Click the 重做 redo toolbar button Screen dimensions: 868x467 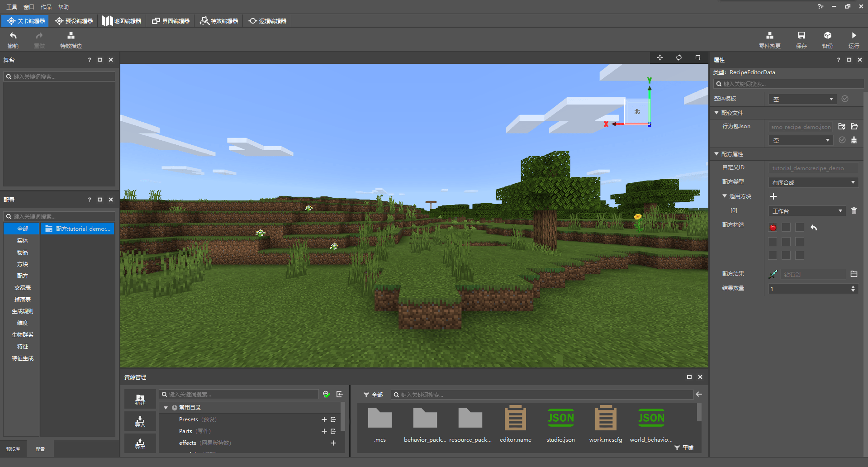39,40
